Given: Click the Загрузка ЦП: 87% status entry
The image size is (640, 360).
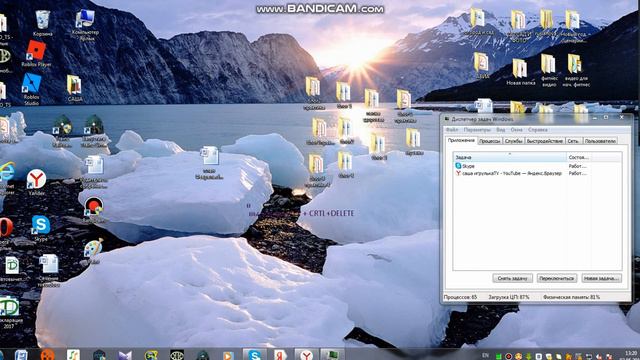Looking at the screenshot, I should tap(509, 297).
